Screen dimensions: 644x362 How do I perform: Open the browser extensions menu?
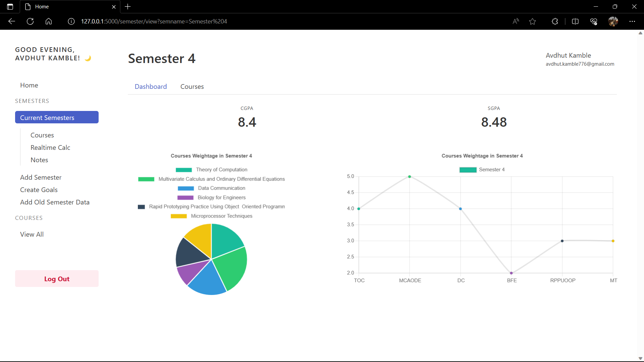click(x=555, y=21)
